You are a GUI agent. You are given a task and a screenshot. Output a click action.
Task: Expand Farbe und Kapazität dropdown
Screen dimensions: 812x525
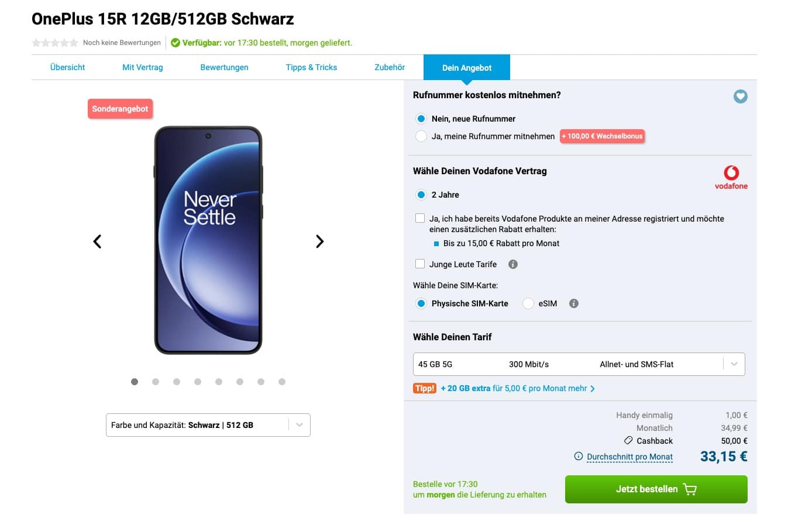[x=208, y=425]
